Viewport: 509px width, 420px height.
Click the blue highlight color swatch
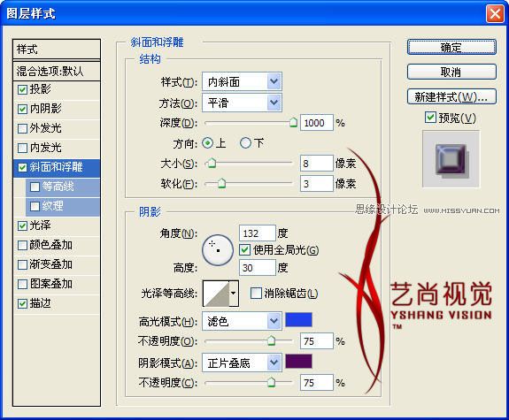pos(298,320)
